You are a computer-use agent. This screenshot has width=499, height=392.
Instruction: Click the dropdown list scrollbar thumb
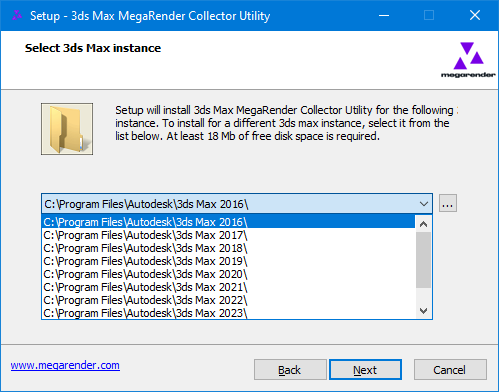click(x=423, y=260)
